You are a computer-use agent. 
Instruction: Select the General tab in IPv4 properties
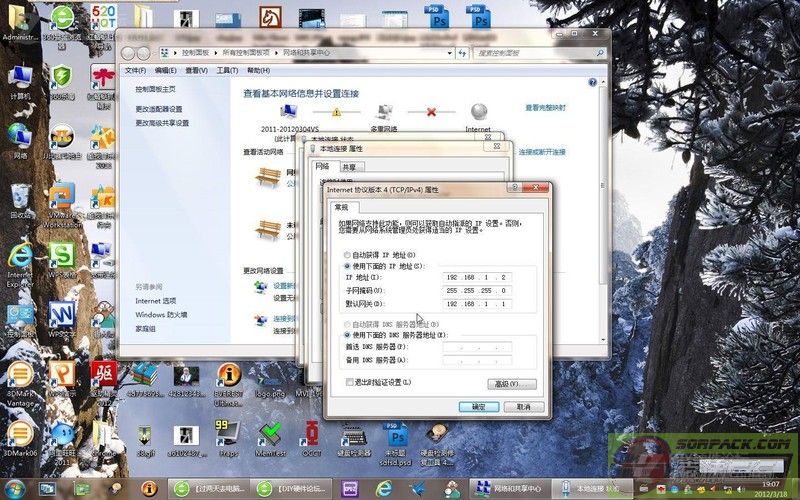(342, 207)
